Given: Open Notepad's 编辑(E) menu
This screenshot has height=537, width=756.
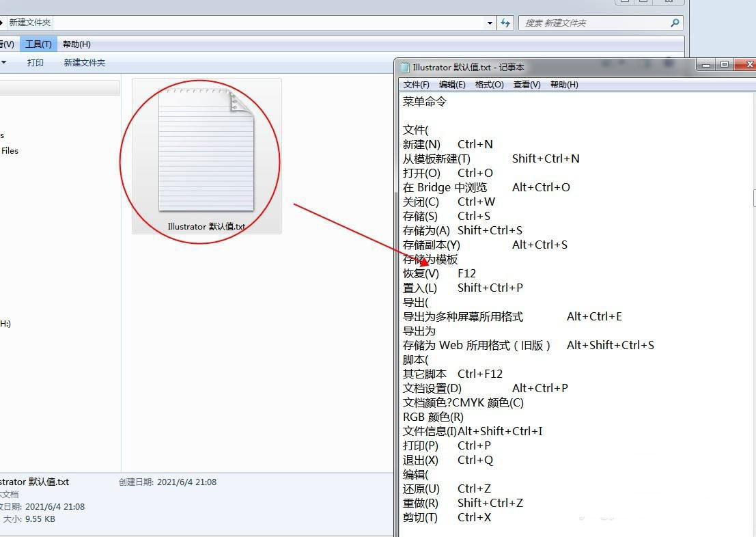Looking at the screenshot, I should click(x=452, y=85).
